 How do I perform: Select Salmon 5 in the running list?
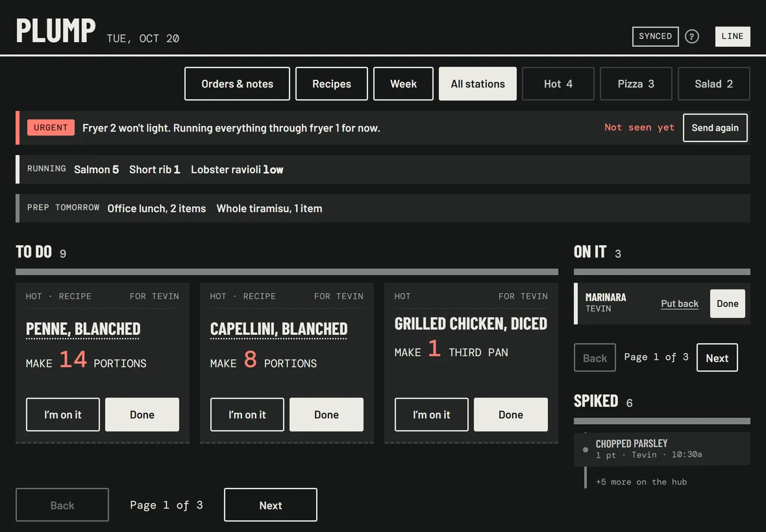tap(96, 169)
